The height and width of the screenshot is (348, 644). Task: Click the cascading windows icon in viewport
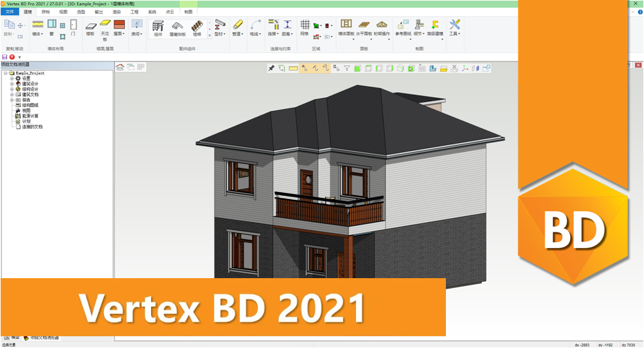(x=131, y=67)
